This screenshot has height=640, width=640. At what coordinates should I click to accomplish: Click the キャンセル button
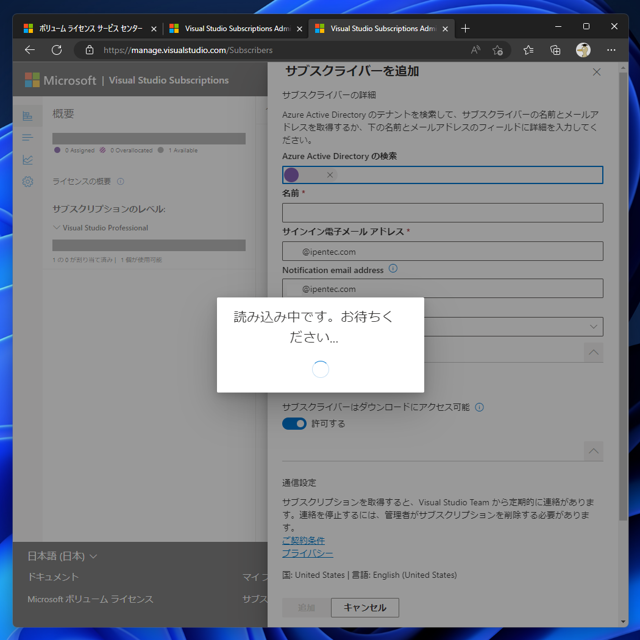tap(365, 608)
